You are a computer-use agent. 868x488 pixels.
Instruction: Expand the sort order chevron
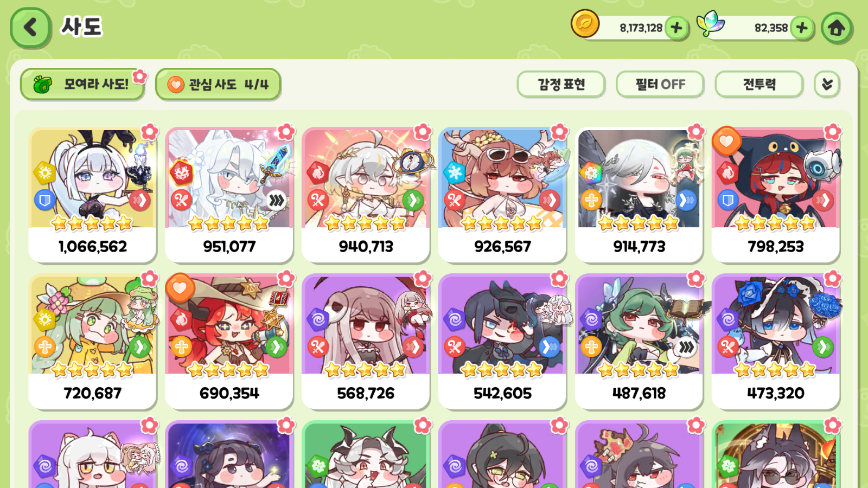[827, 85]
